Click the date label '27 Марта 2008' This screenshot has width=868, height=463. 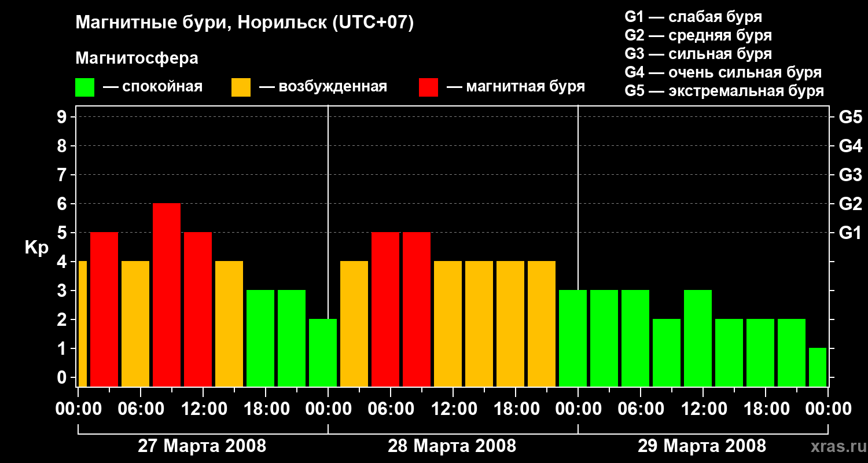(x=202, y=446)
